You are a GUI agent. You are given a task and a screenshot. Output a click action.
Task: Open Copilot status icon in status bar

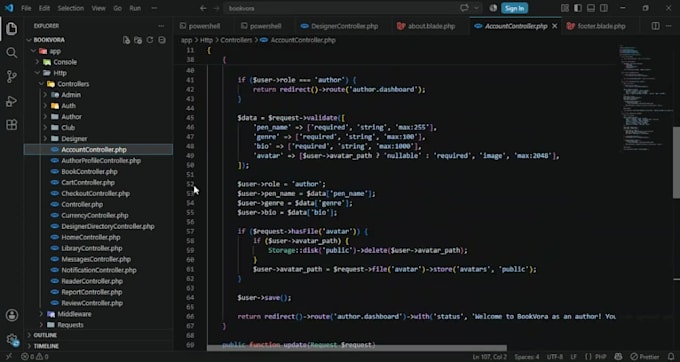tap(618, 357)
